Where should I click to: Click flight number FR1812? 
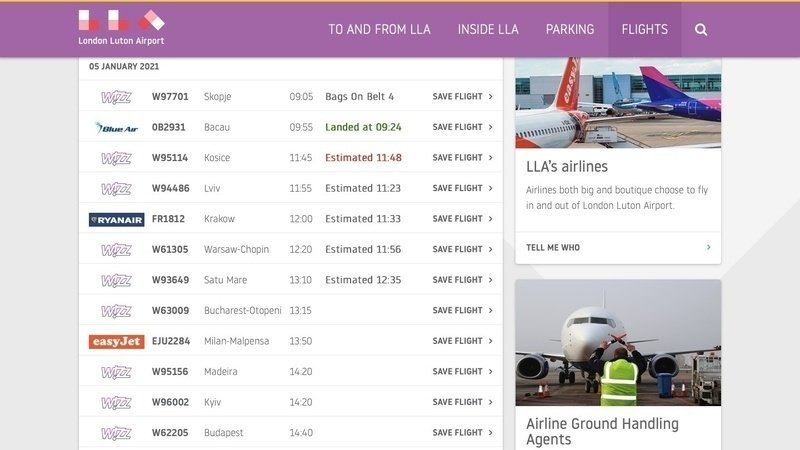(x=168, y=219)
